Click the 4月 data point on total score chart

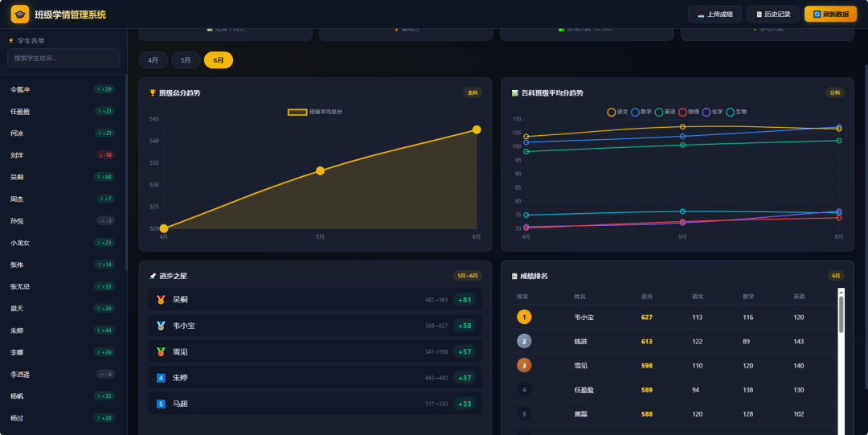coord(164,228)
